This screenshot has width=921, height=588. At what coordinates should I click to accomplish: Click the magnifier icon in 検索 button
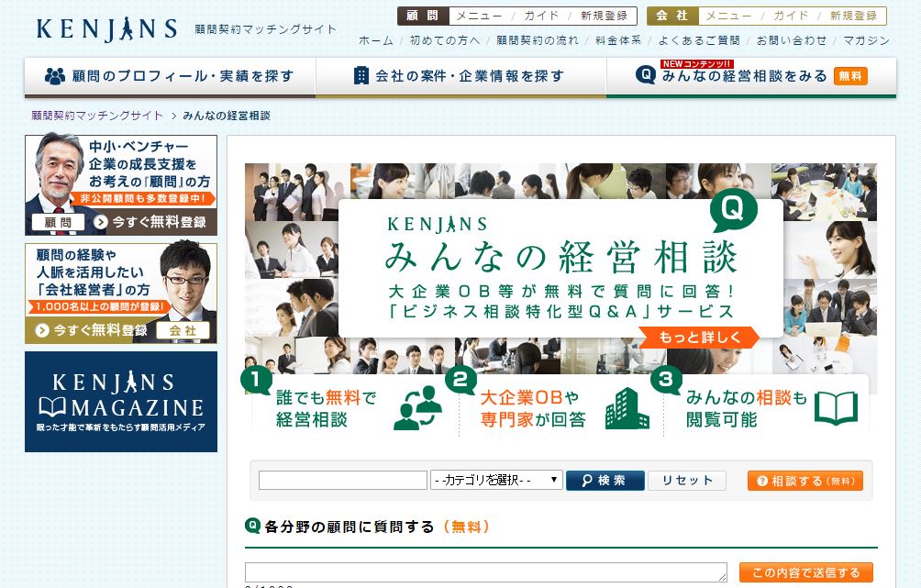587,481
